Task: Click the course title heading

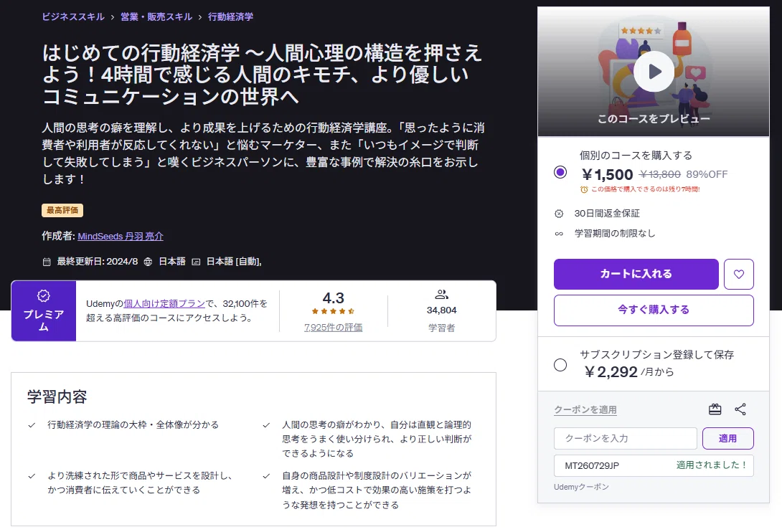Action: [x=262, y=75]
